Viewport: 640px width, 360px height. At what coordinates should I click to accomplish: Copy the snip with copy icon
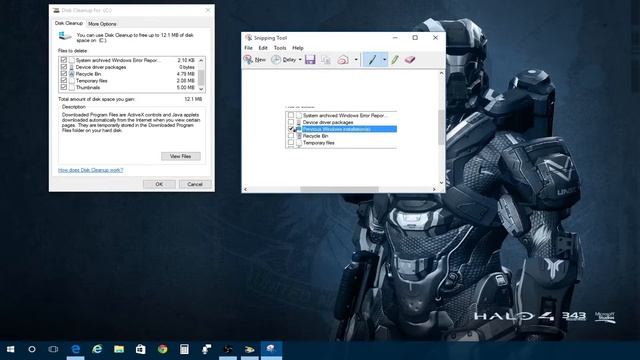coord(326,60)
